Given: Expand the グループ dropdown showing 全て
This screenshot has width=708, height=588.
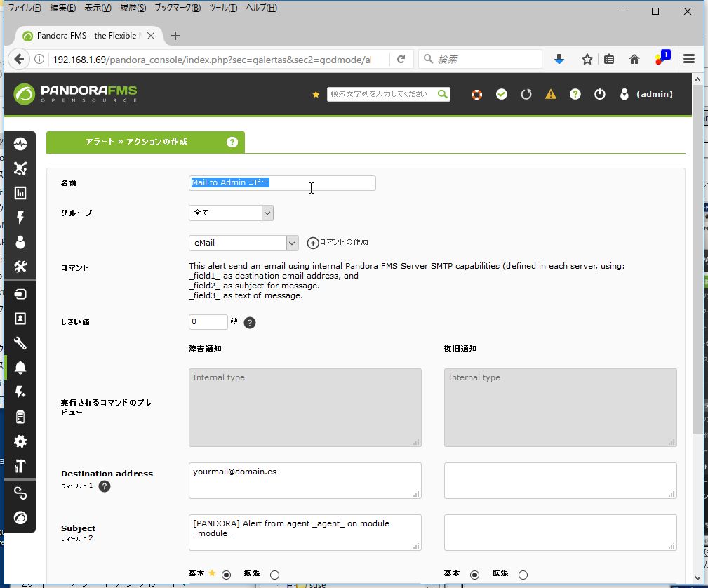Looking at the screenshot, I should (231, 213).
